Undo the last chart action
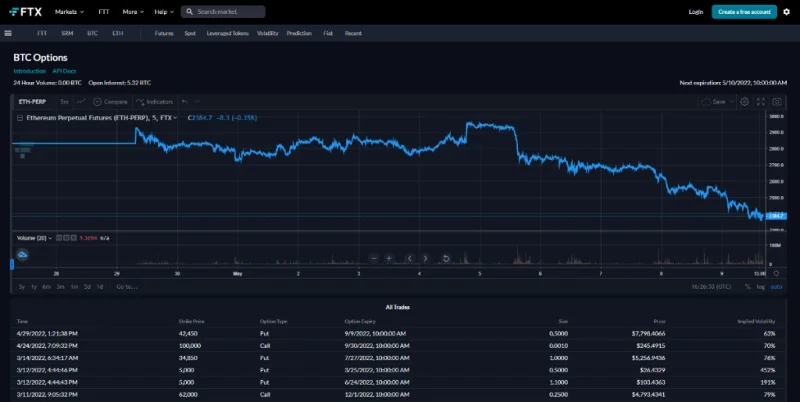This screenshot has width=800, height=402. point(185,102)
